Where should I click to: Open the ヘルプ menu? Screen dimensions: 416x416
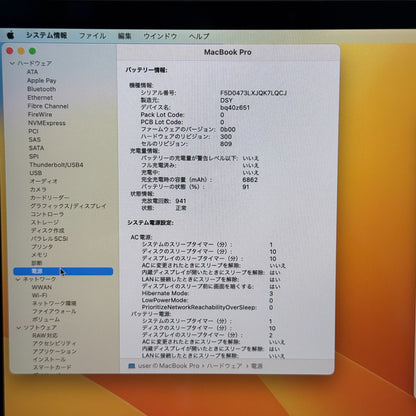[199, 36]
